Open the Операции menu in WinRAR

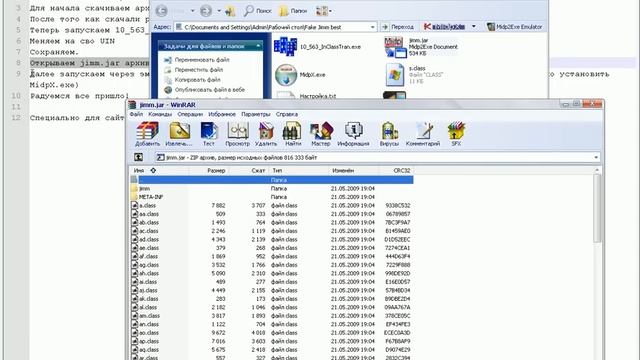(x=190, y=114)
